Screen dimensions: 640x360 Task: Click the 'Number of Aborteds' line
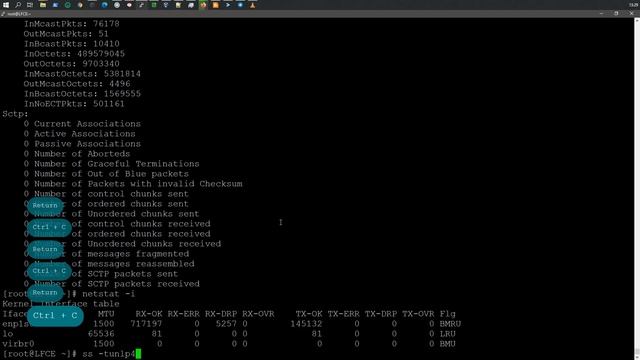point(77,154)
